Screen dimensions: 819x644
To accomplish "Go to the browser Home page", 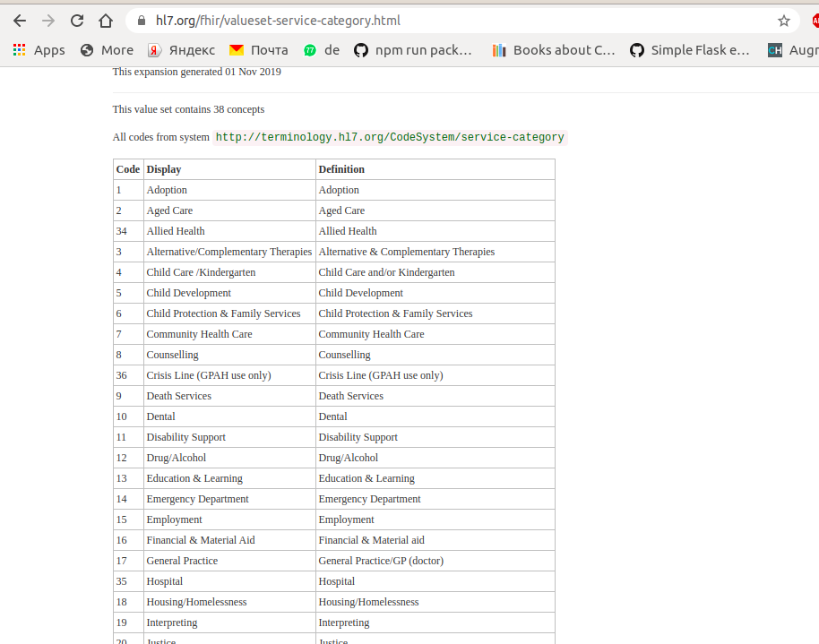I will click(x=106, y=21).
